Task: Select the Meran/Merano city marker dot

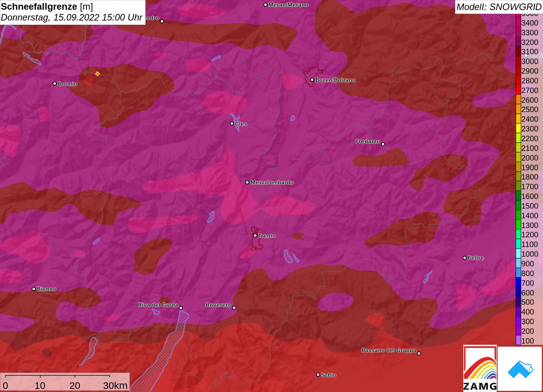Action: point(265,5)
